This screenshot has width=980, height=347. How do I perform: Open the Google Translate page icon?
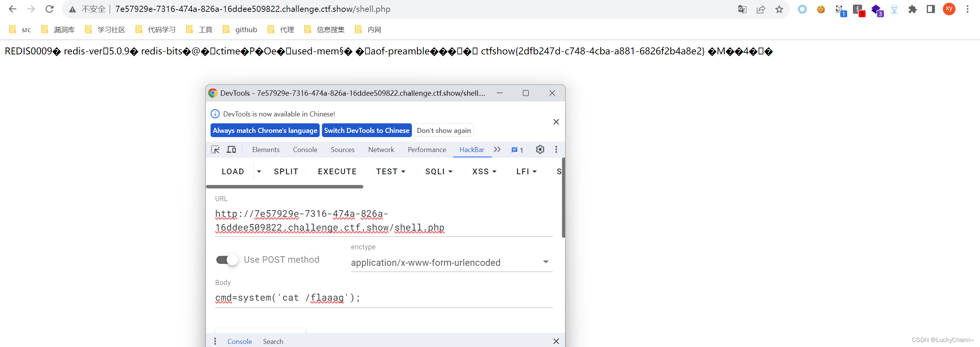[x=742, y=10]
